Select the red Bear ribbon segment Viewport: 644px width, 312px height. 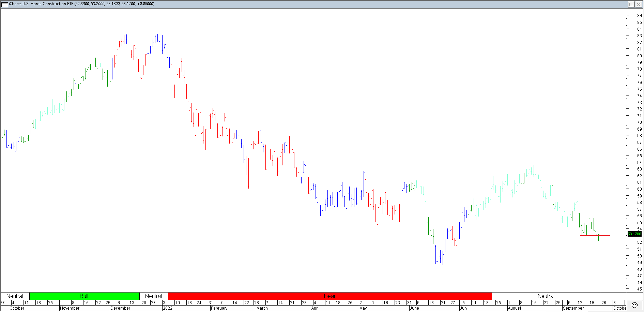click(330, 296)
